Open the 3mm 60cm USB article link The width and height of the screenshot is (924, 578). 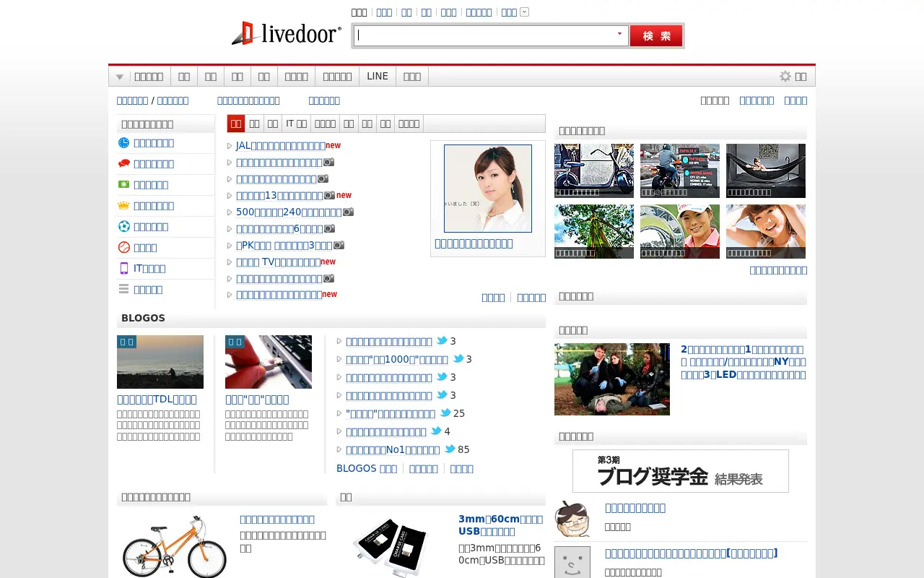[501, 525]
